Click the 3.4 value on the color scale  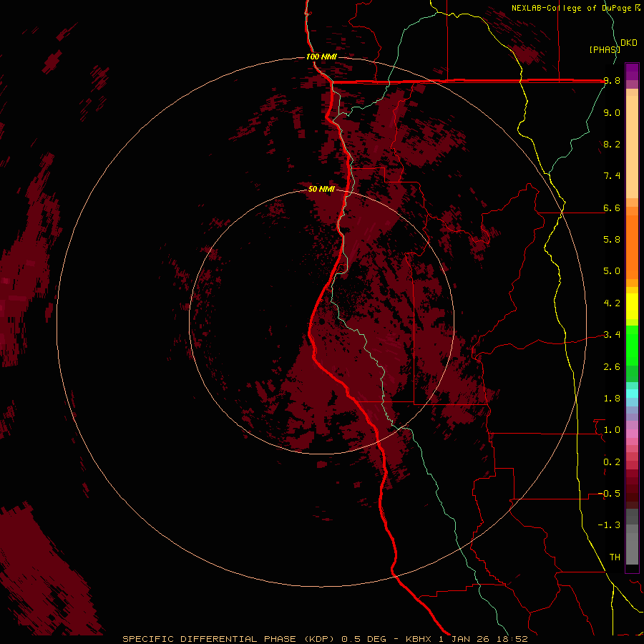click(x=612, y=335)
